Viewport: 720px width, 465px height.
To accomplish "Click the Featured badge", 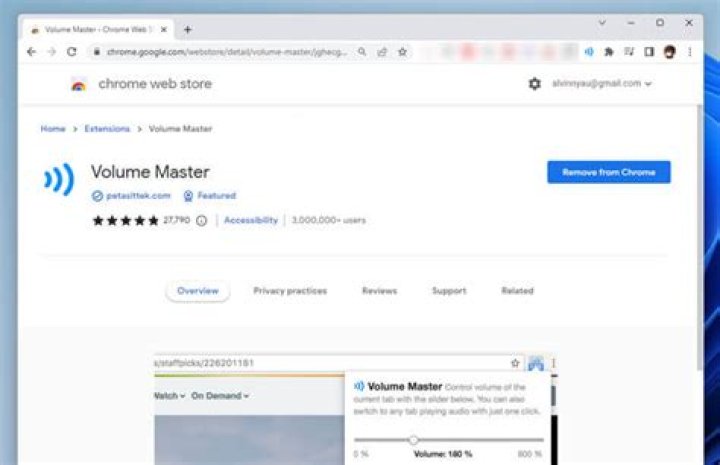I will click(210, 196).
